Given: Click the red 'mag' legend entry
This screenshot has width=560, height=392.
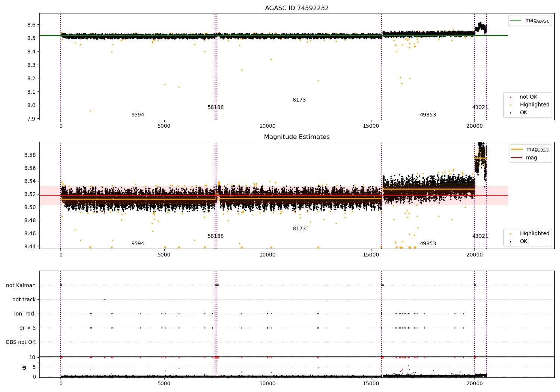Looking at the screenshot, I should click(524, 158).
